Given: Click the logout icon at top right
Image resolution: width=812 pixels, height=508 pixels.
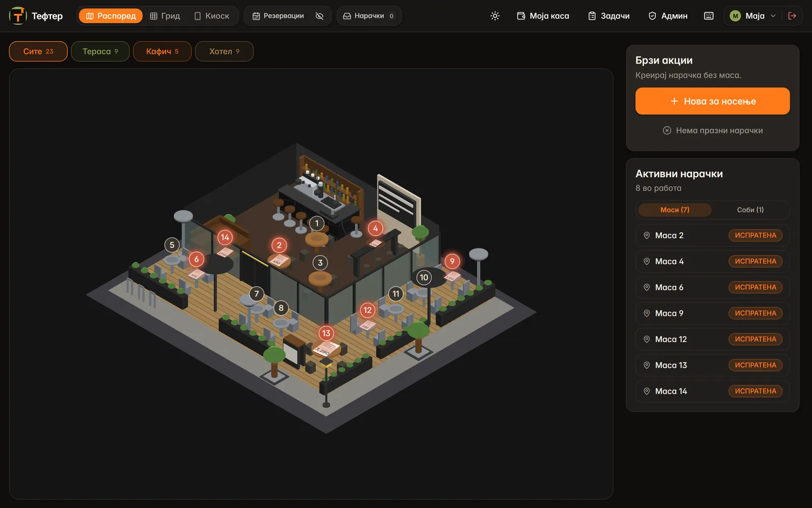Looking at the screenshot, I should pos(792,16).
